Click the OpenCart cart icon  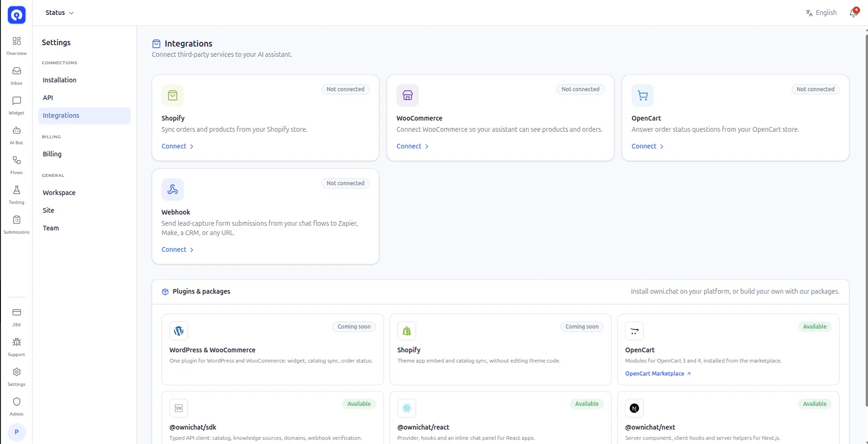tap(643, 95)
